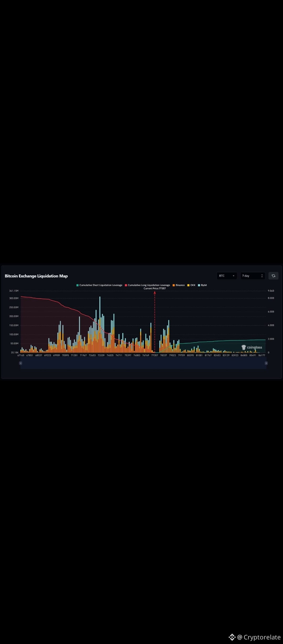
Task: Grab the right range slider handle
Action: tap(266, 363)
